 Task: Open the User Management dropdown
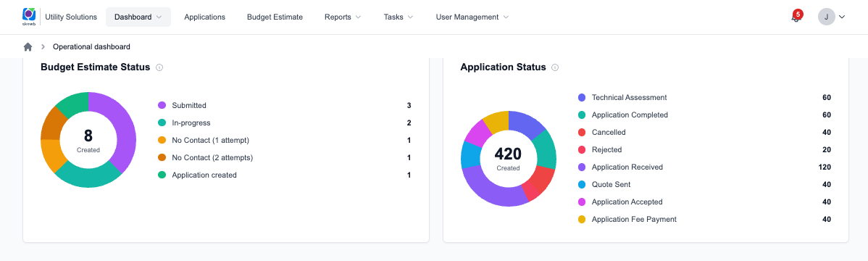[472, 17]
